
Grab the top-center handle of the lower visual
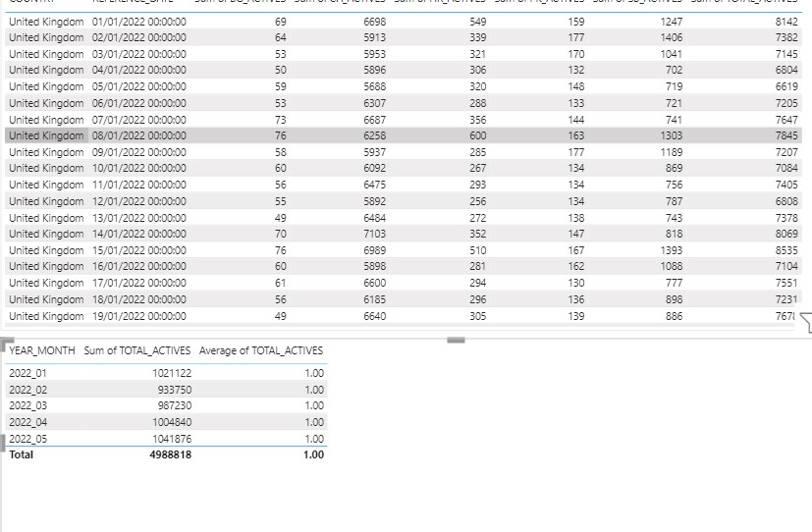pos(456,340)
